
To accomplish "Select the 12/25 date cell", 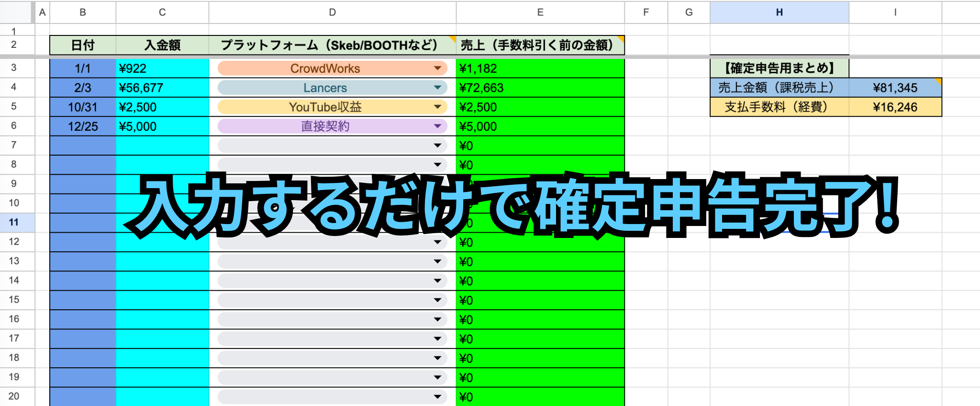I will pos(83,126).
